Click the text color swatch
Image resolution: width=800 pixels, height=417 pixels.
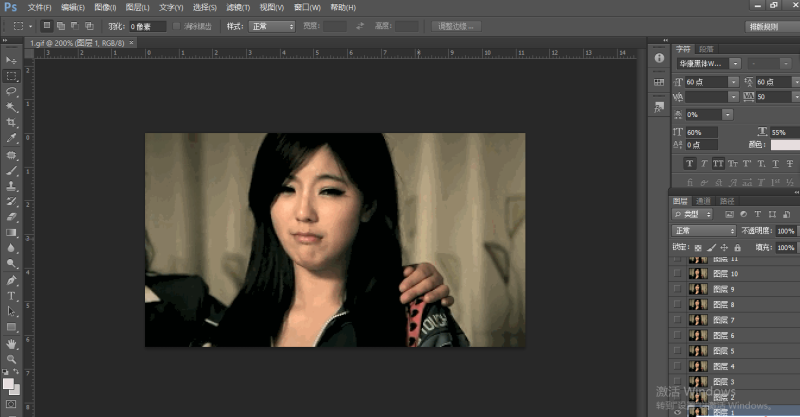(x=784, y=145)
